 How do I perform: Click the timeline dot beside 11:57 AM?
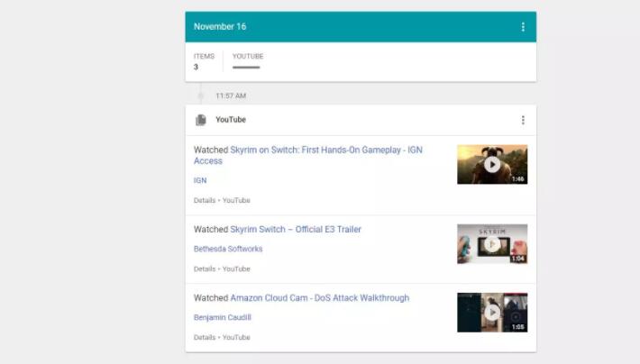pos(200,96)
